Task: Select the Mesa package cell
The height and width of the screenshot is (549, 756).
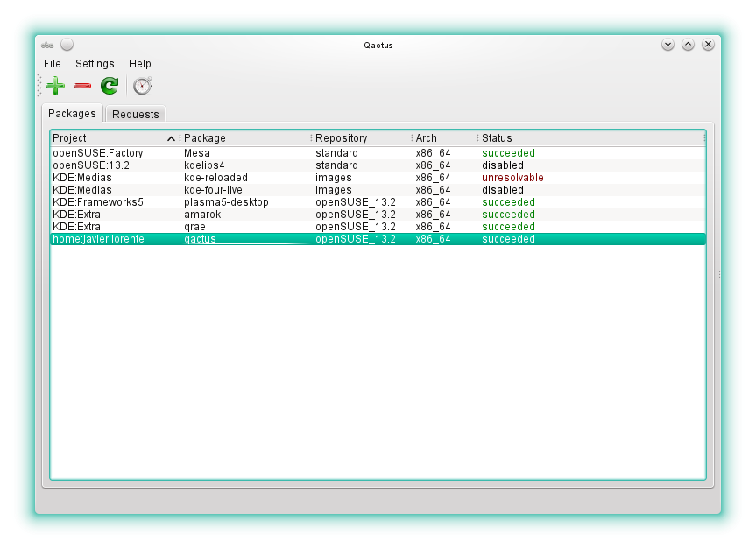Action: click(197, 153)
